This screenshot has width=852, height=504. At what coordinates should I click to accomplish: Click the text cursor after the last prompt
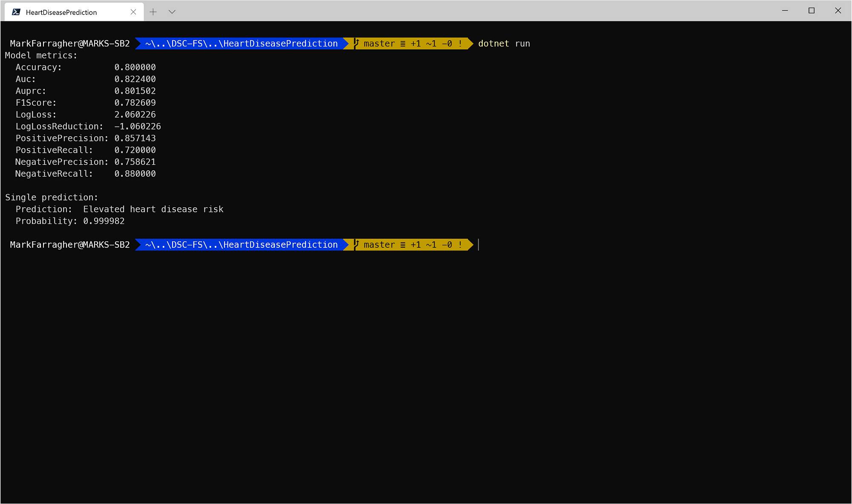click(x=479, y=245)
